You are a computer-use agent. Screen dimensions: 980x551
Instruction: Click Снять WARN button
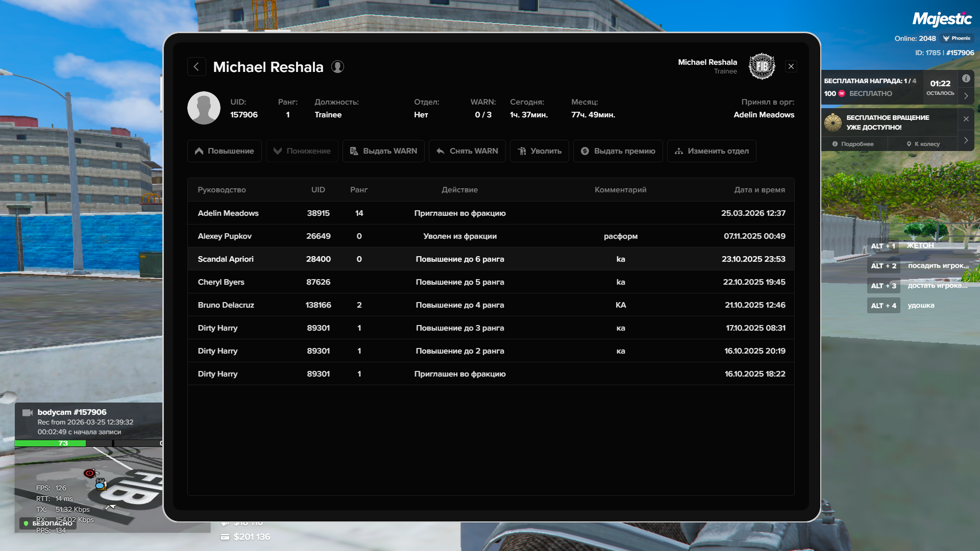[467, 151]
